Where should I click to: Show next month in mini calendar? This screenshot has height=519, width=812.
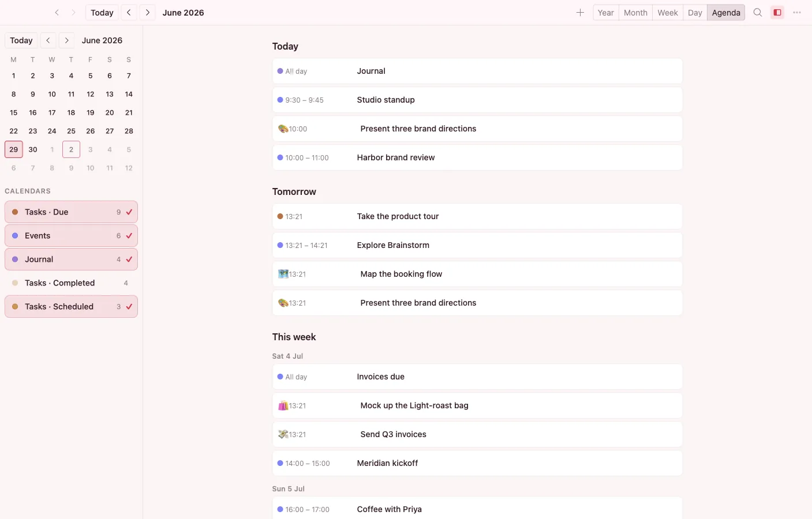tap(67, 40)
